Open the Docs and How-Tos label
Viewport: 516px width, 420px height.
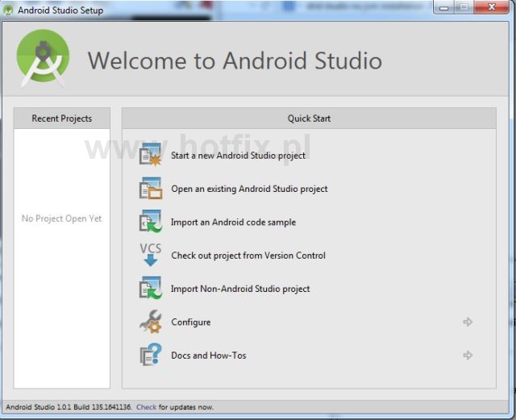[x=209, y=356]
